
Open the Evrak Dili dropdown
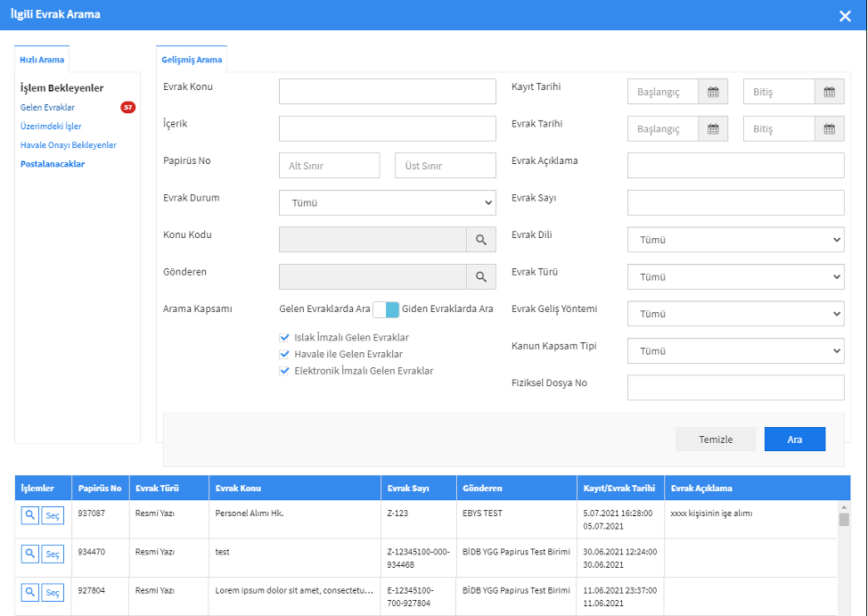(x=736, y=240)
